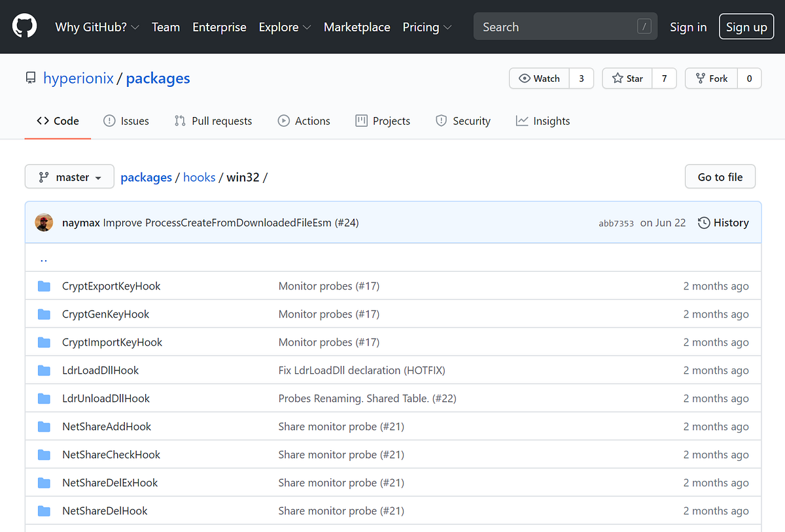
Task: Click the repo book icon before hyperionix
Action: click(30, 77)
